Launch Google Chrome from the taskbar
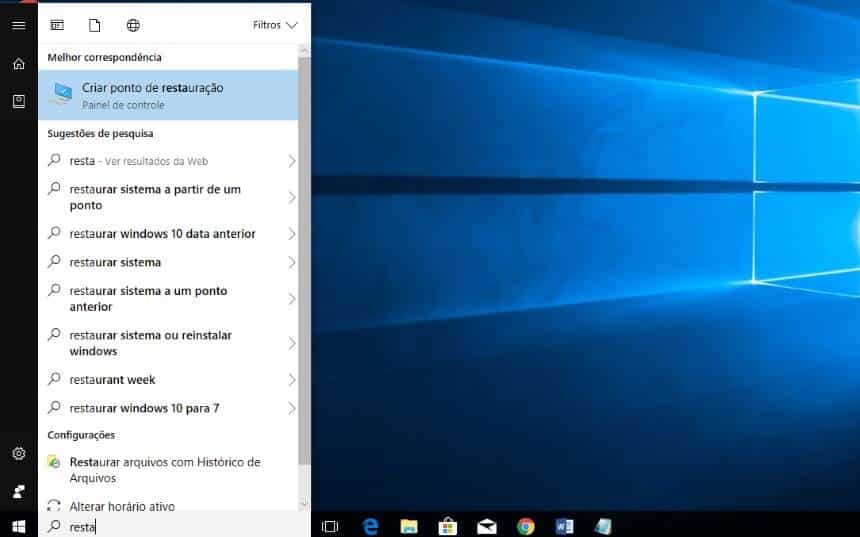The width and height of the screenshot is (860, 537). click(525, 527)
